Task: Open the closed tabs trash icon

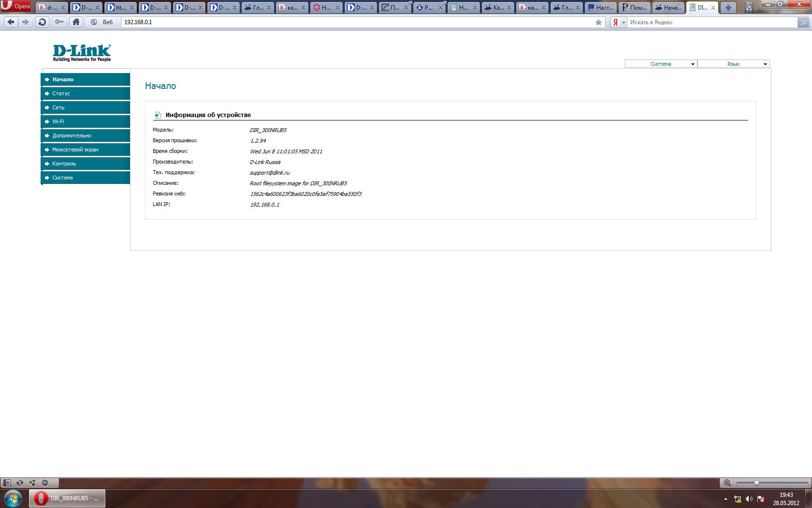Action: point(749,7)
